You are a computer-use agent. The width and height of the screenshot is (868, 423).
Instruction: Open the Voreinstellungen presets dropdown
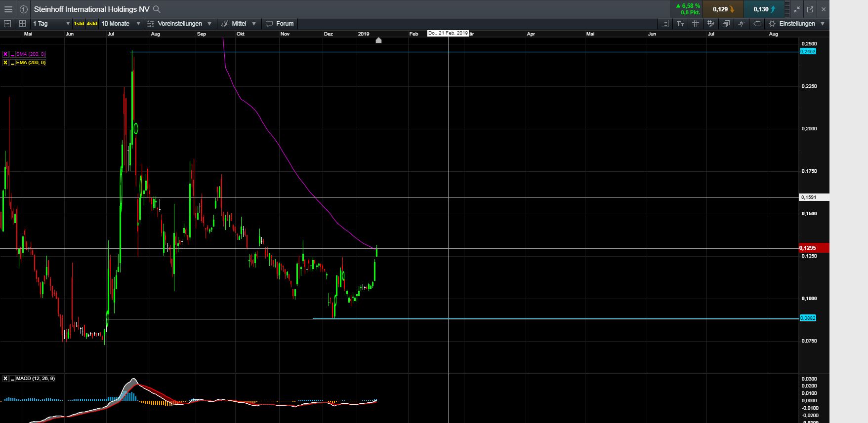[180, 24]
